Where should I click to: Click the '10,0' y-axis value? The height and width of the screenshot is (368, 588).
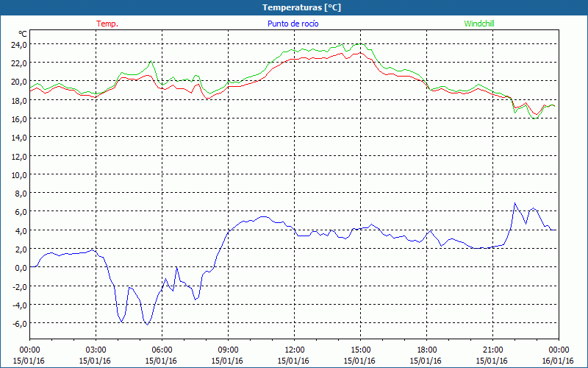[19, 175]
